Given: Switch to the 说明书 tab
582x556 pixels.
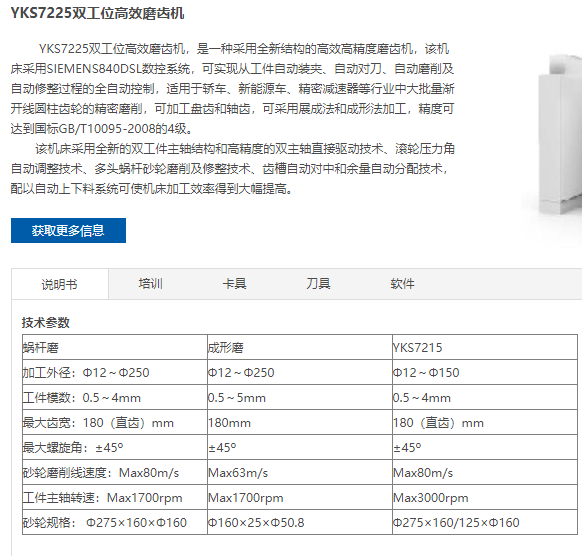Looking at the screenshot, I should pos(60,284).
